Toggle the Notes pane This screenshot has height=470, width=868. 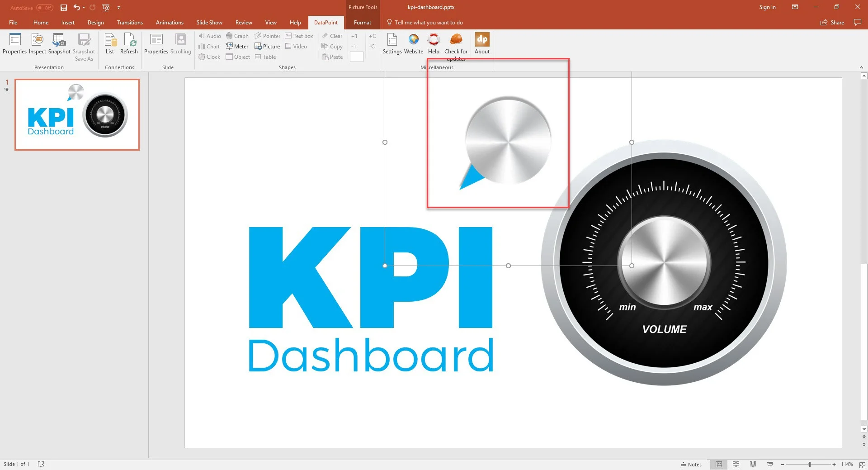[691, 464]
